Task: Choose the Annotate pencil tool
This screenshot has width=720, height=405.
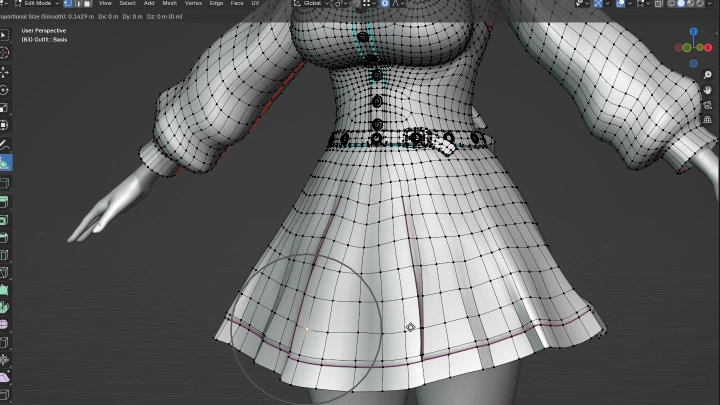Action: click(x=5, y=145)
